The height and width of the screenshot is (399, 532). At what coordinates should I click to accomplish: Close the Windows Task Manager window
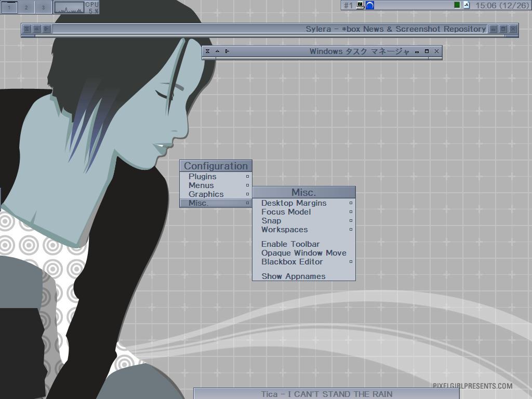(x=436, y=51)
